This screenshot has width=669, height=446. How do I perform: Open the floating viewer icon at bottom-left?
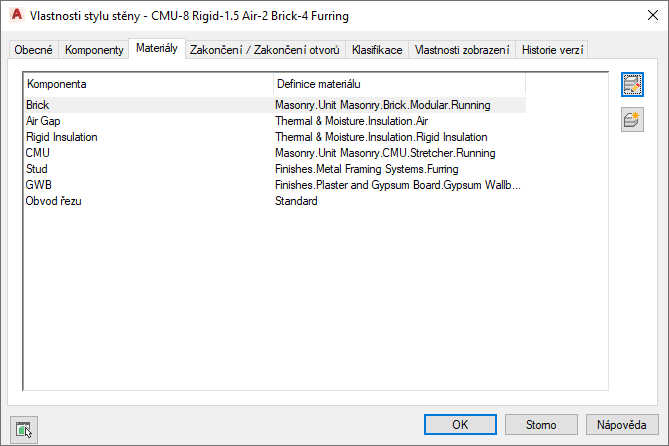23,427
